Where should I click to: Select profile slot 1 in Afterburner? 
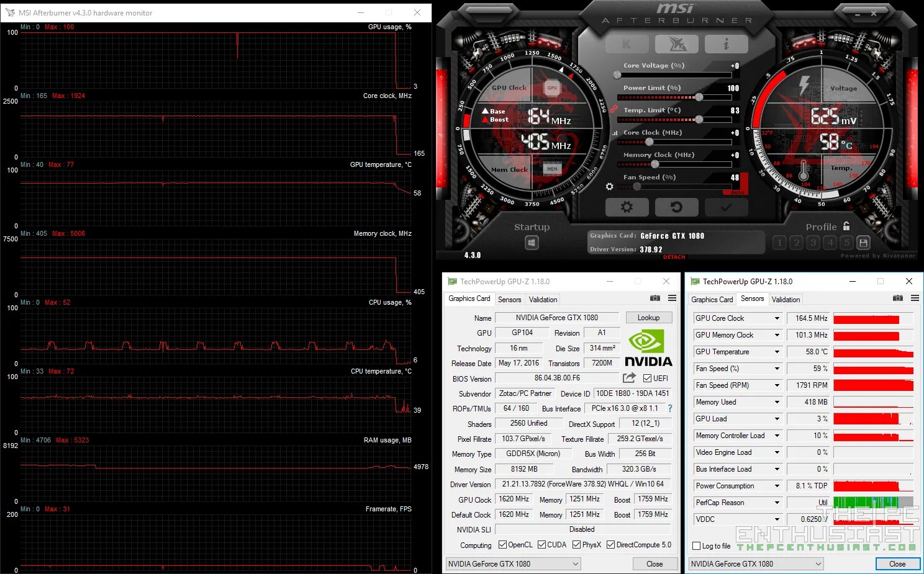pyautogui.click(x=780, y=243)
